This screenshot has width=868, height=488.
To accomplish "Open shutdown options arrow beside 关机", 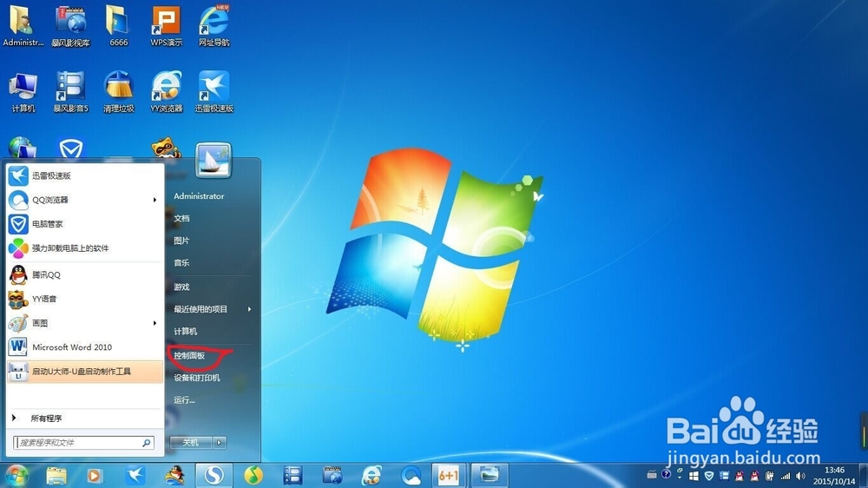I will (220, 443).
